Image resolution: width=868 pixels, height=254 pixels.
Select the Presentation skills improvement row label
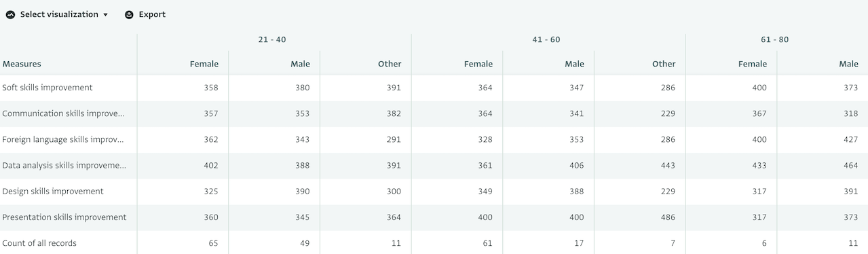[x=64, y=217]
